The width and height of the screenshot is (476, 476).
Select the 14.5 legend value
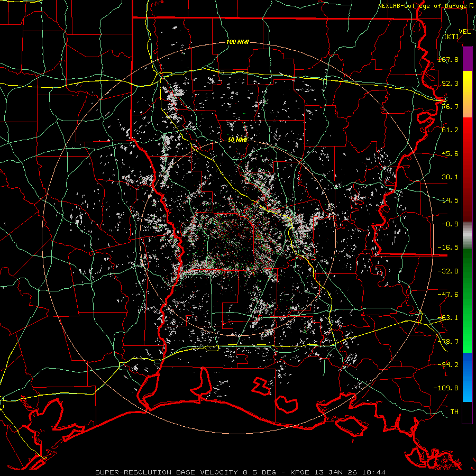[450, 200]
